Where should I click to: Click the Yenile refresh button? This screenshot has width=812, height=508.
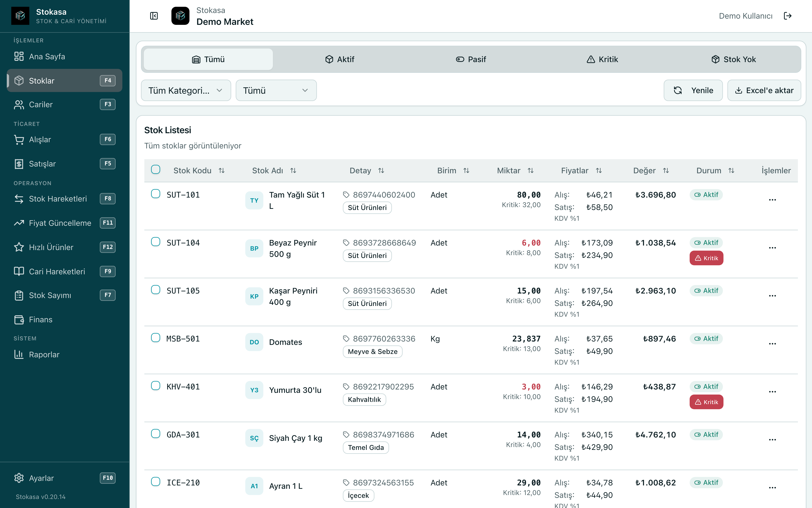[693, 90]
